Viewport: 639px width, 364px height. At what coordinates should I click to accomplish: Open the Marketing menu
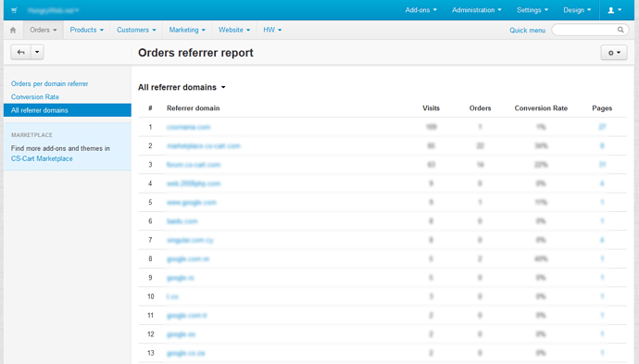click(x=187, y=30)
